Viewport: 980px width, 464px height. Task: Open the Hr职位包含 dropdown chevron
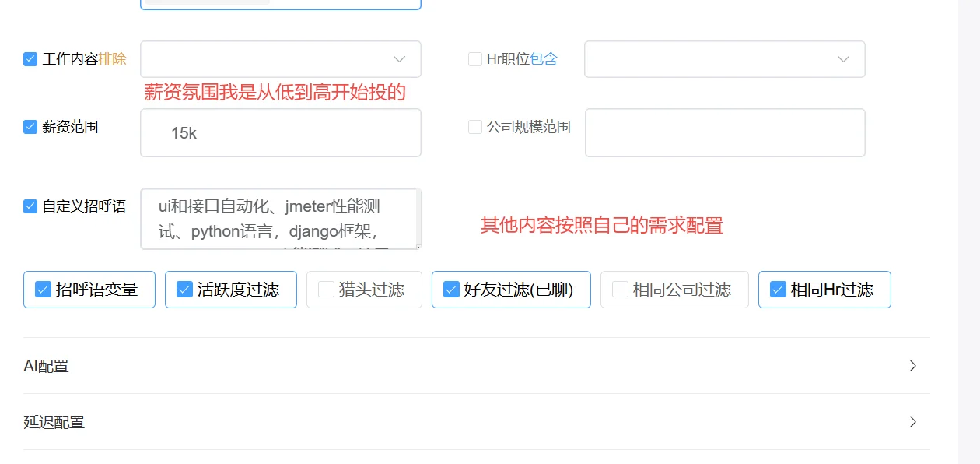point(843,58)
